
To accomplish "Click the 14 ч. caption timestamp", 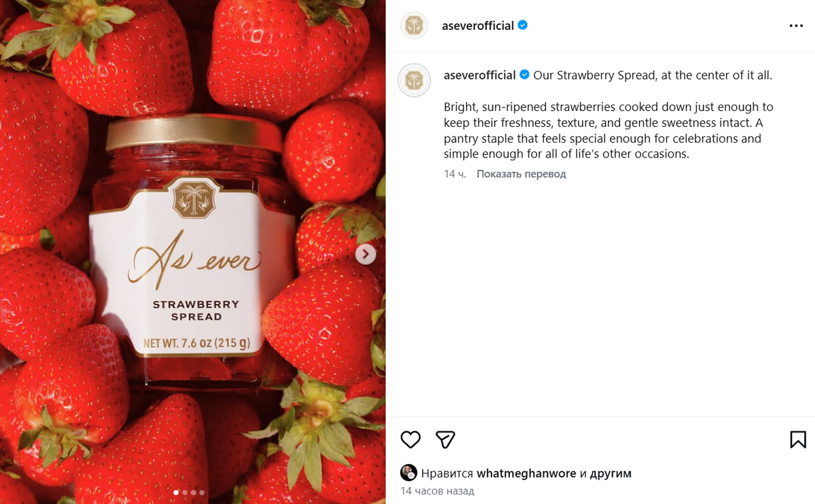I will [455, 174].
